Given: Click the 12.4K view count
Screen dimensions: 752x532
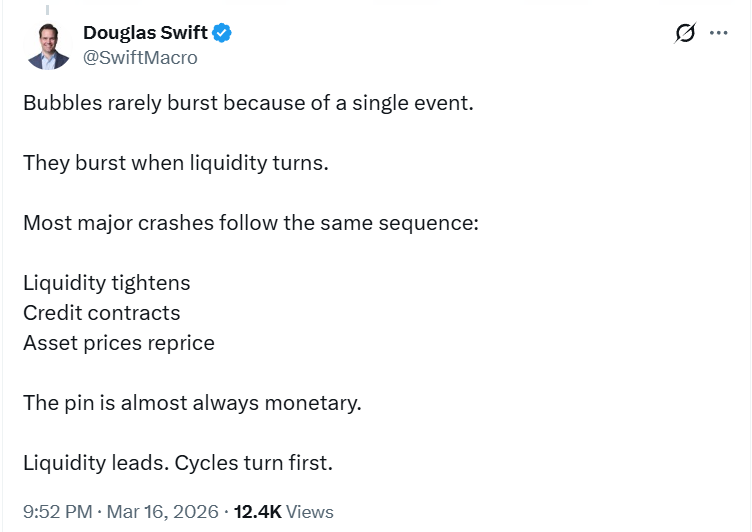Looking at the screenshot, I should 257,512.
